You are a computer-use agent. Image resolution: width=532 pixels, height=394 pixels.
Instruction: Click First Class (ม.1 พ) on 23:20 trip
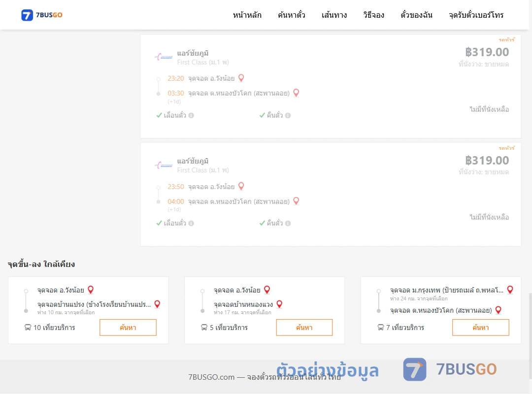pos(203,63)
